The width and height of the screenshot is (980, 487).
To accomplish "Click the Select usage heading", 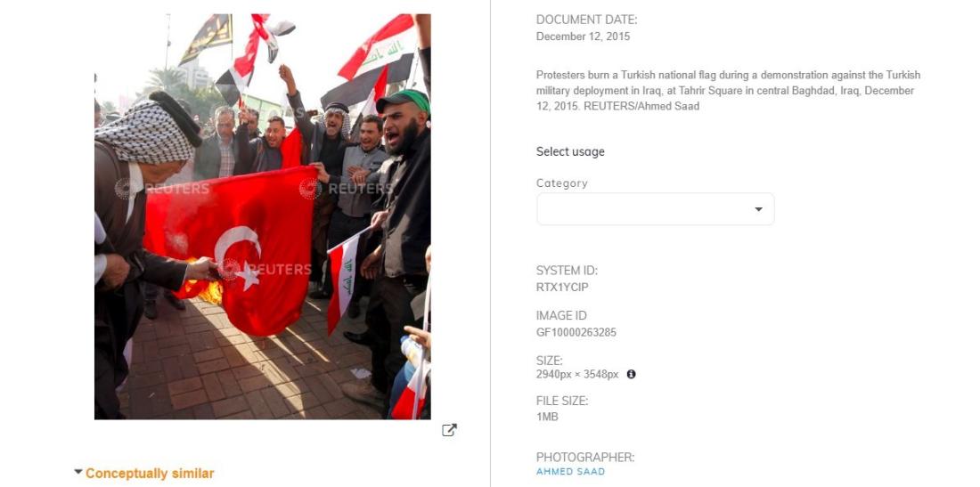I will point(570,151).
